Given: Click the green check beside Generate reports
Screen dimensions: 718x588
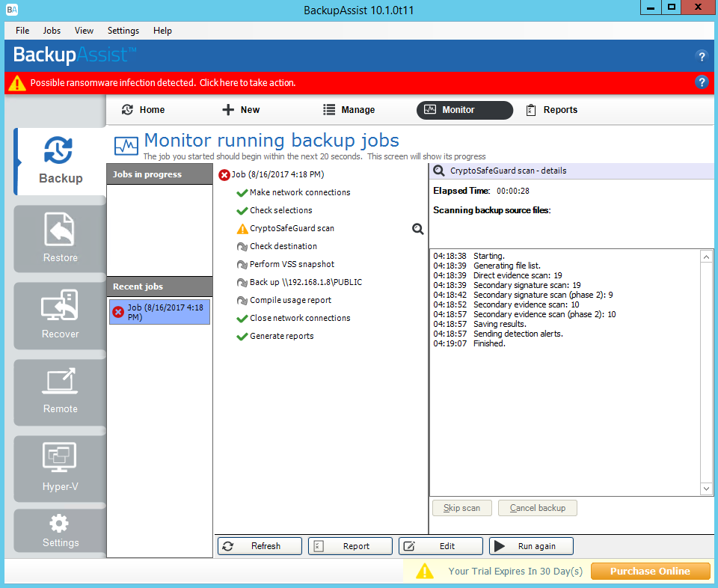Looking at the screenshot, I should (242, 337).
